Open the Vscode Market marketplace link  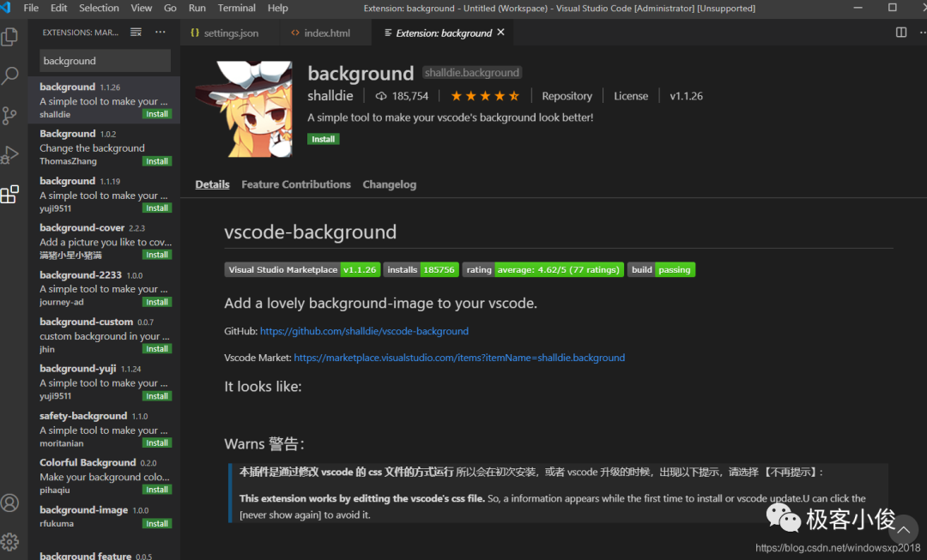(459, 358)
